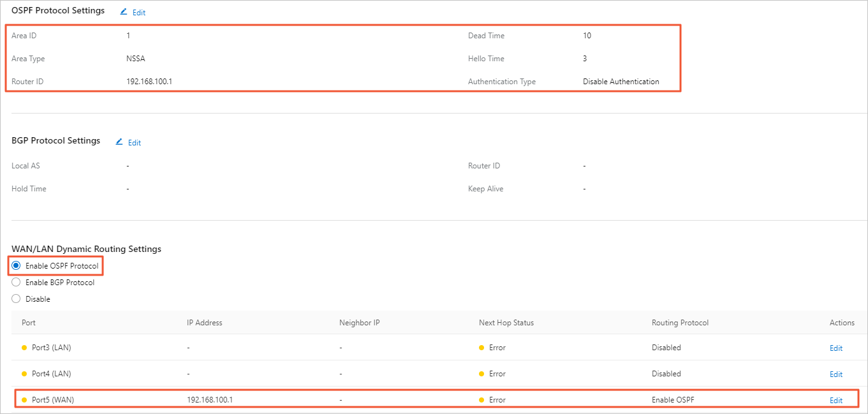The image size is (868, 414).
Task: Click the Area Type label
Action: [x=28, y=59]
